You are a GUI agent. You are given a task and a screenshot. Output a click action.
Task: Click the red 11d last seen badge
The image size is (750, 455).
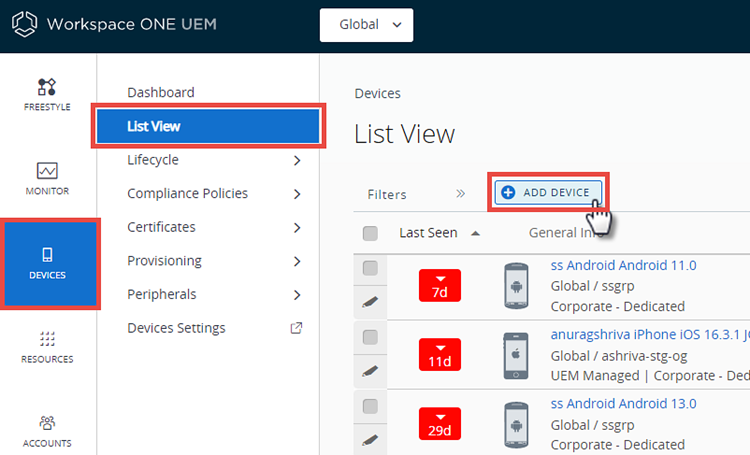(440, 355)
